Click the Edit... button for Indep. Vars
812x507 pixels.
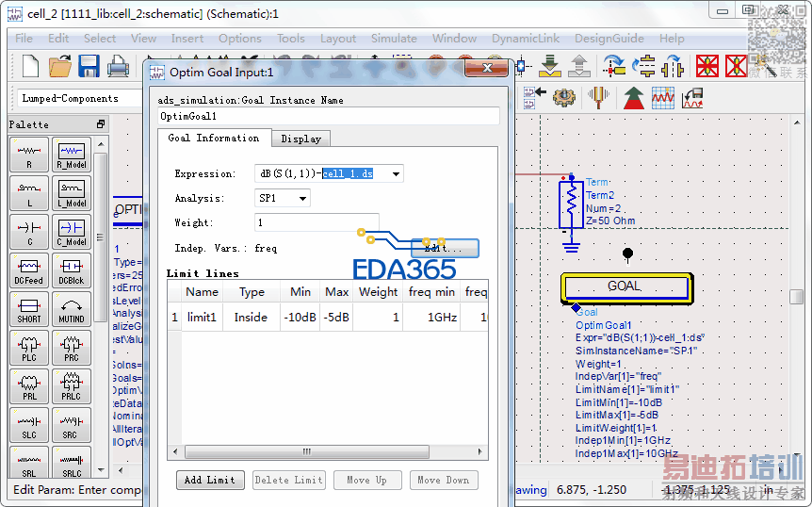coord(445,248)
